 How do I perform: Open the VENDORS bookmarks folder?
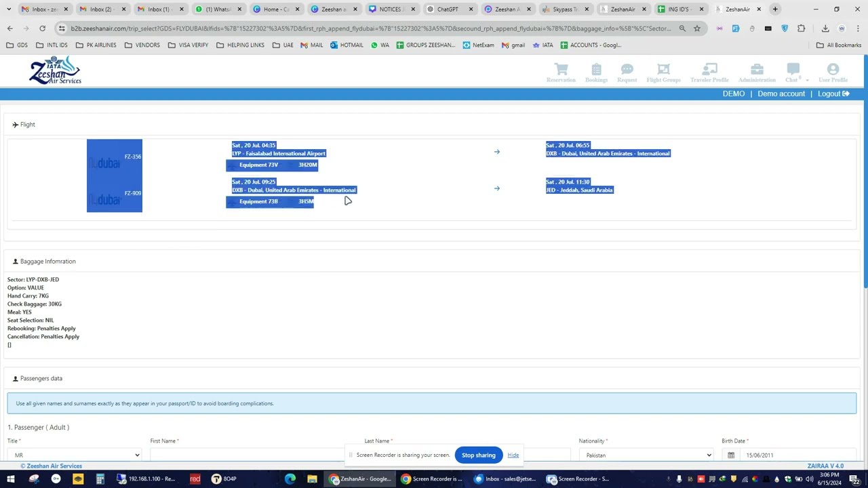click(142, 45)
